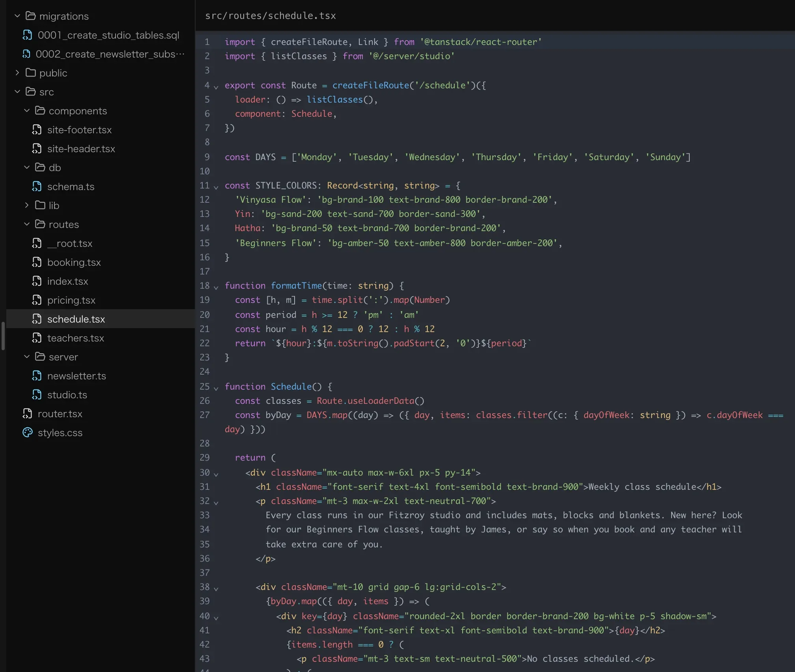Click the file icon beside studio.ts
This screenshot has width=795, height=672.
pos(37,395)
